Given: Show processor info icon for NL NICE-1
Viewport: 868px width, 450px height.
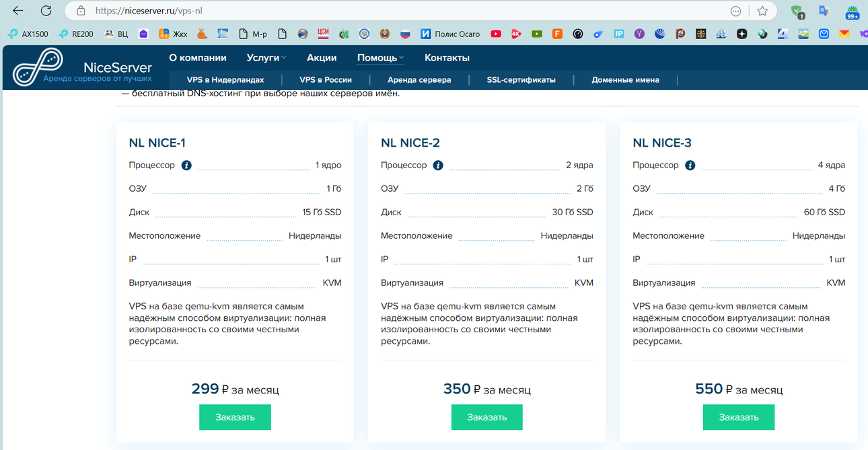Looking at the screenshot, I should [186, 165].
